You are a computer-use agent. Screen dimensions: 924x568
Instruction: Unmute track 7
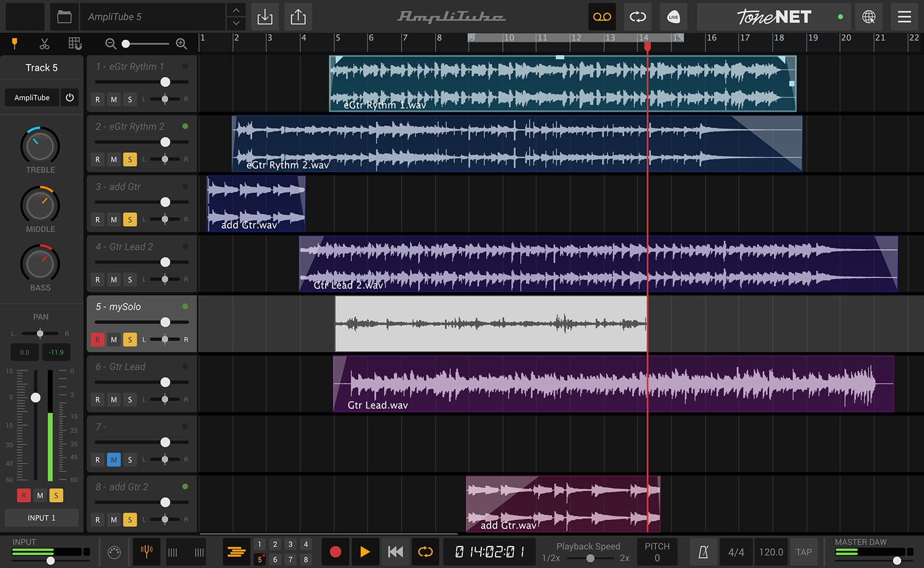click(114, 460)
